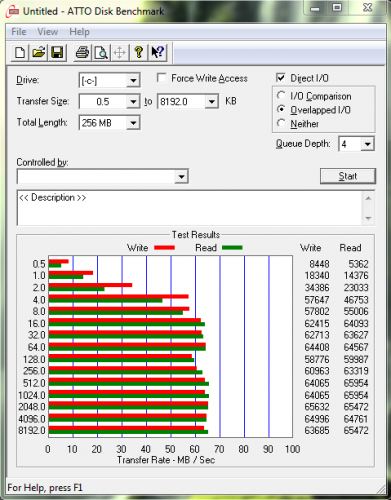
Task: Open the Total Length dropdown 256 MB
Action: tap(133, 123)
